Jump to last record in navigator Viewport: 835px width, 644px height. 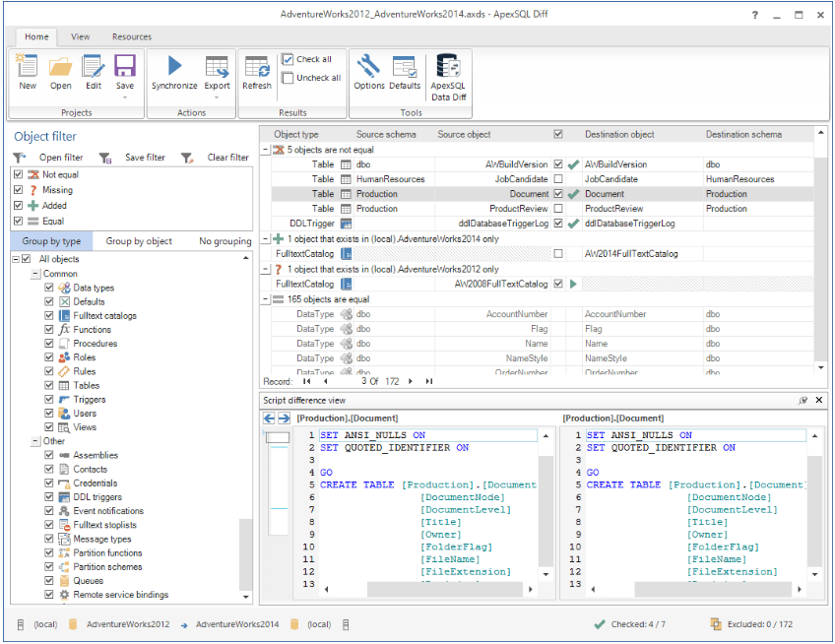coord(428,381)
